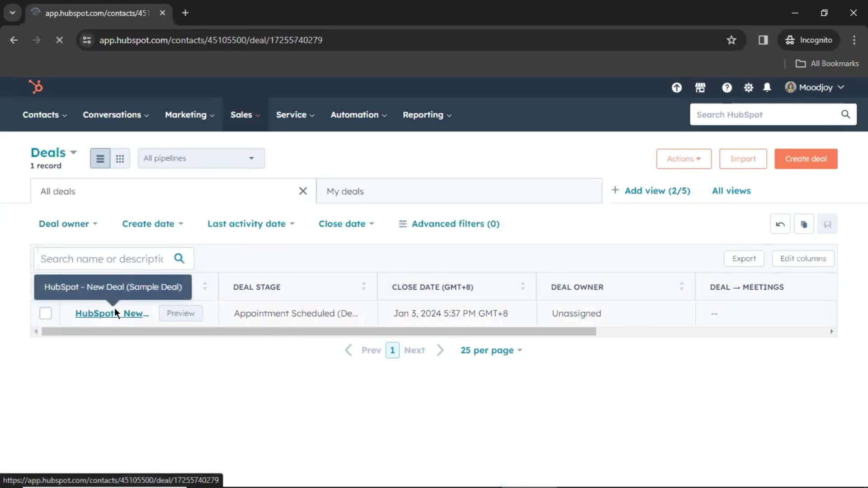
Task: Click the Import button
Action: 743,159
